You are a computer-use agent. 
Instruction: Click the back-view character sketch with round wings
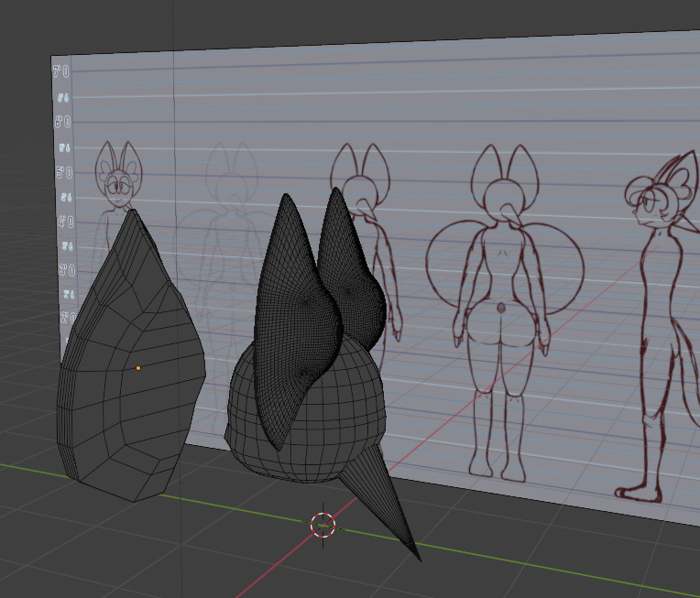(505, 312)
